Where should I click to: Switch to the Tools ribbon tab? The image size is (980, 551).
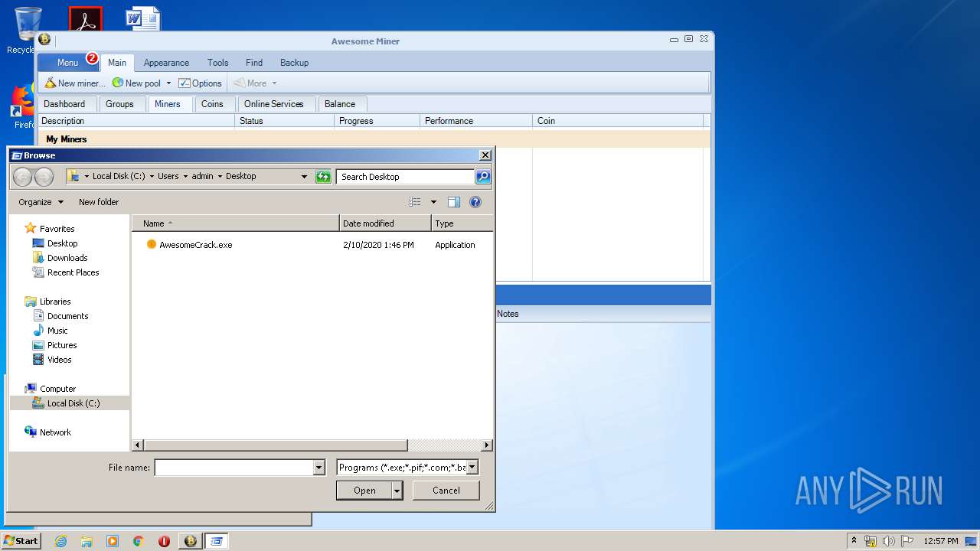[217, 63]
